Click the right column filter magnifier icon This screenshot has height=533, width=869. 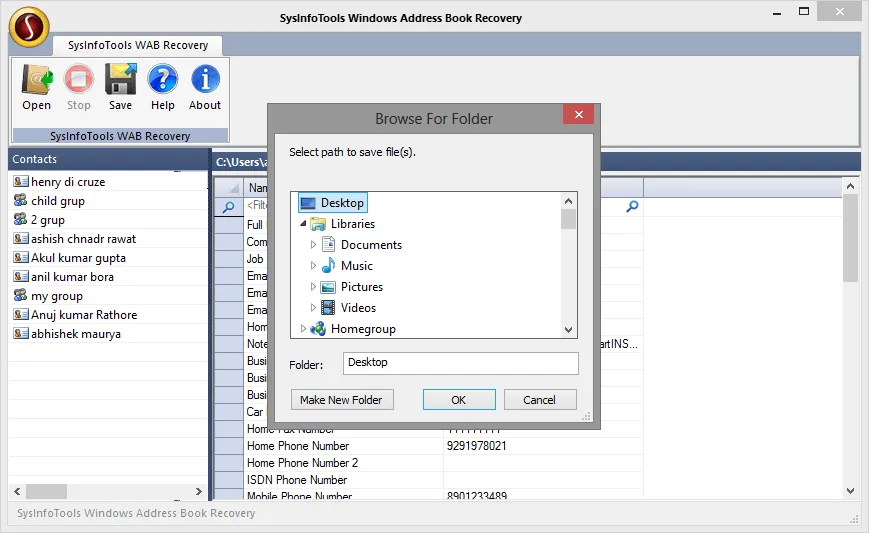coord(632,207)
